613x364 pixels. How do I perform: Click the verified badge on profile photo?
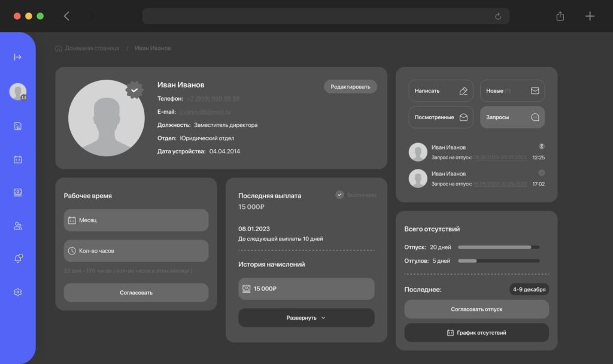(x=135, y=90)
